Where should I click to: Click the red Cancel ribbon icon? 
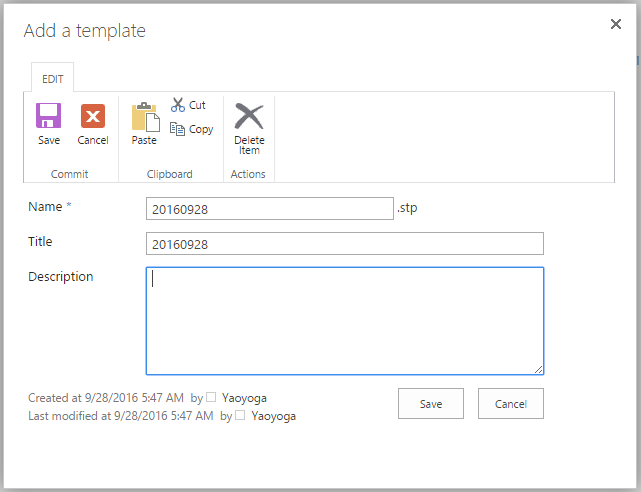[x=93, y=116]
